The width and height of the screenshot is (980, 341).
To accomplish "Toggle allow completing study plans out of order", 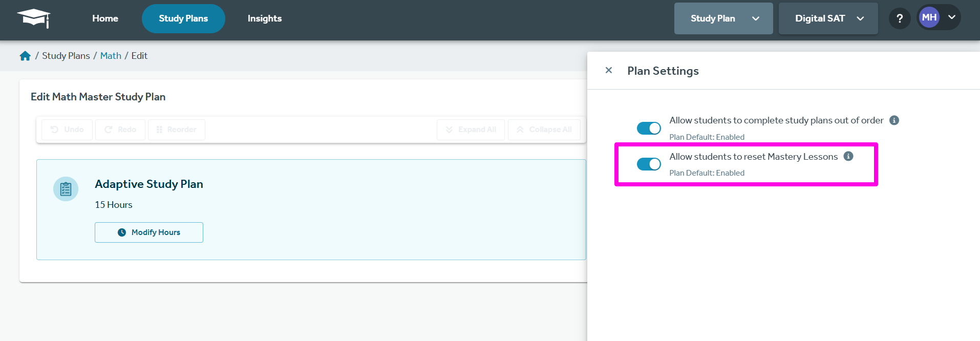I will click(648, 129).
